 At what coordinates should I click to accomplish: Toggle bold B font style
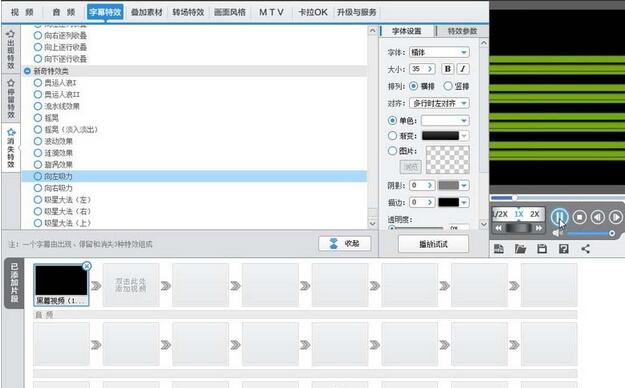tap(448, 69)
